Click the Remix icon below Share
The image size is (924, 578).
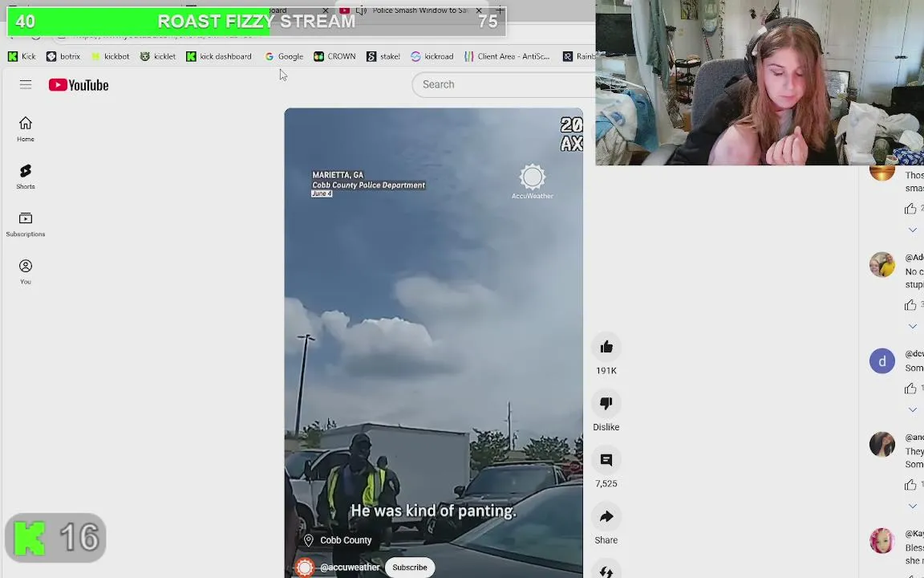[606, 571]
